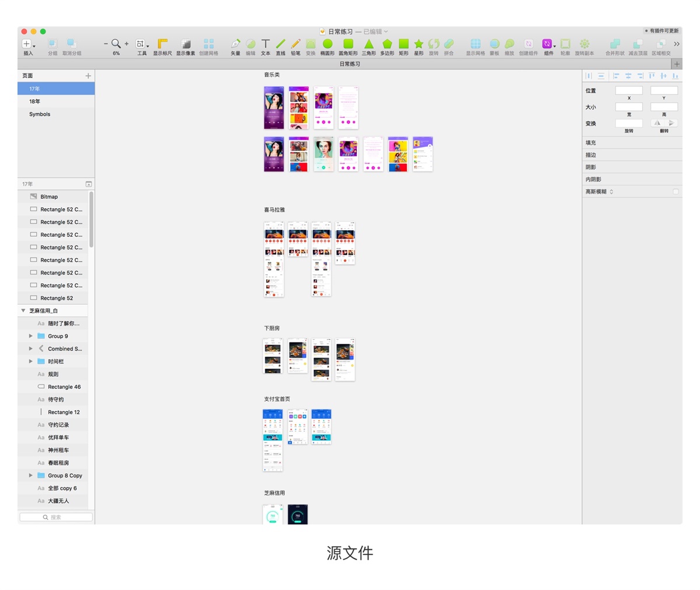700x590 pixels.
Task: Expand toolbar overflow chevron
Action: (x=677, y=44)
